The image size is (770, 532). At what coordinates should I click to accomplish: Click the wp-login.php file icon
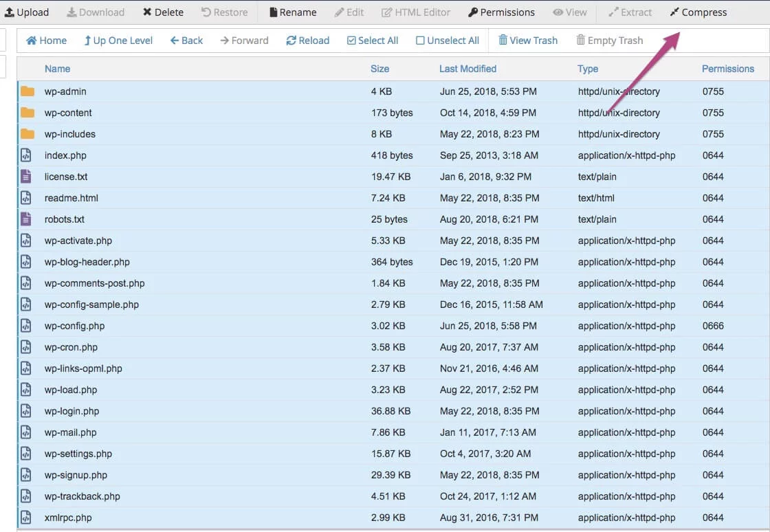coord(26,411)
